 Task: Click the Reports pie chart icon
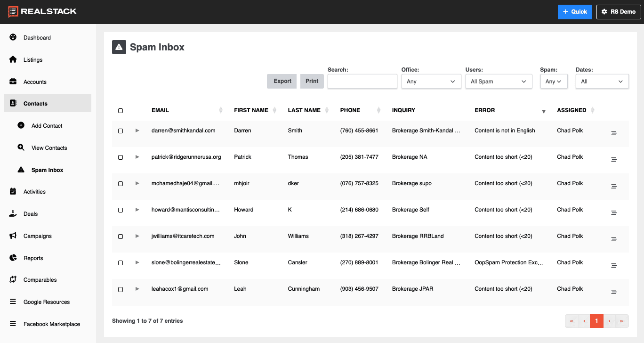point(13,258)
